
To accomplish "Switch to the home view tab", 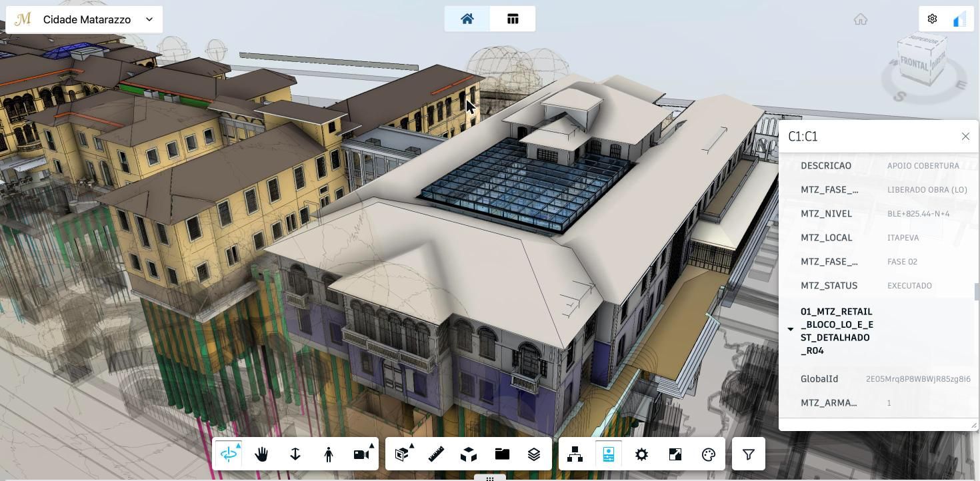I will (x=467, y=19).
